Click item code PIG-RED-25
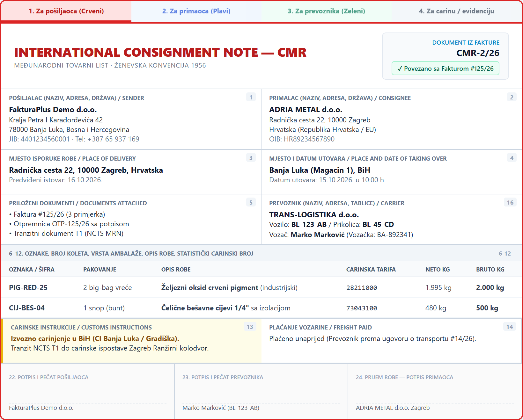 click(28, 287)
